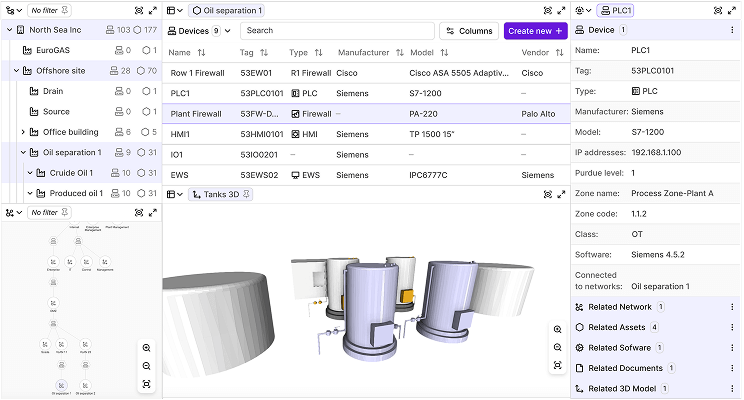Open the Device section three-dot menu
This screenshot has height=400, width=744.
click(x=732, y=30)
